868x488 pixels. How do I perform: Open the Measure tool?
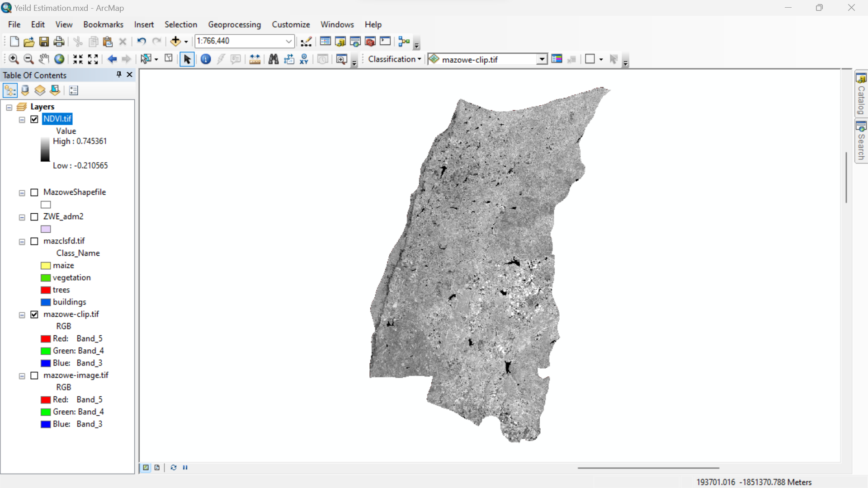click(255, 59)
